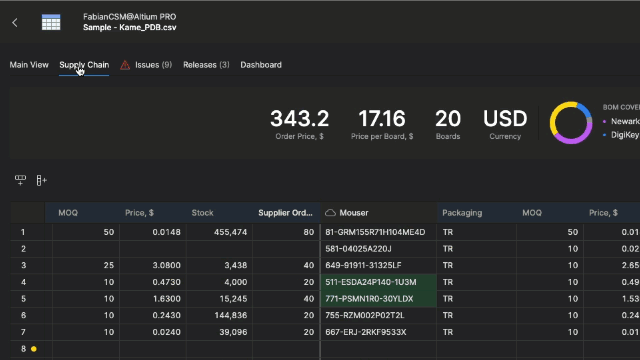Image resolution: width=640 pixels, height=360 pixels.
Task: Click the Supplier Ord... column header
Action: (285, 213)
